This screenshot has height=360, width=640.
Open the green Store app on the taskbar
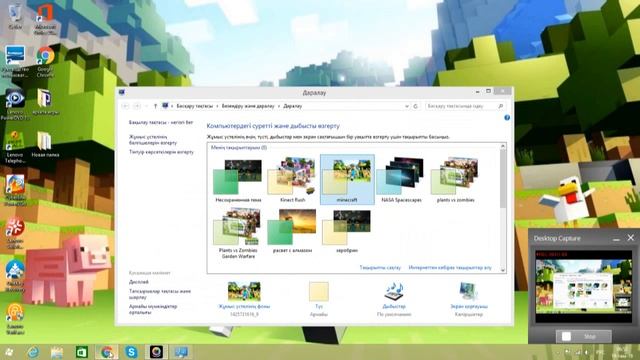pyautogui.click(x=82, y=352)
